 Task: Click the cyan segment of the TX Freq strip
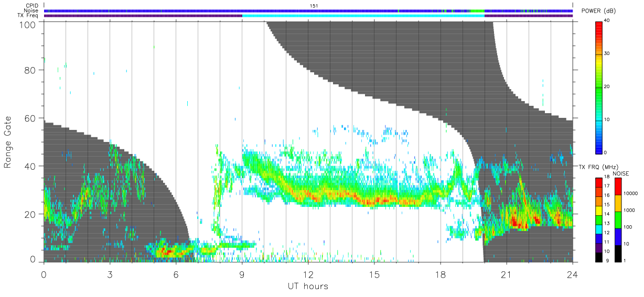(363, 16)
